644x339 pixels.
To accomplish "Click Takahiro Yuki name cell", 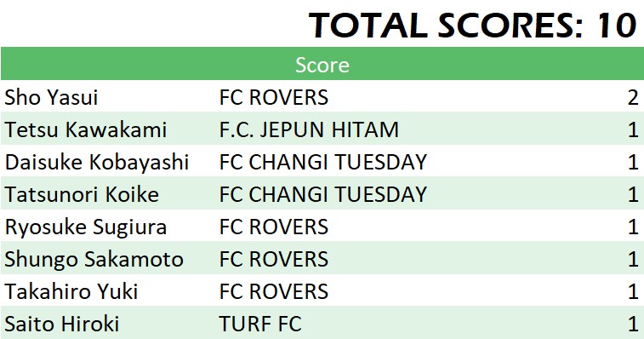I will 71,291.
